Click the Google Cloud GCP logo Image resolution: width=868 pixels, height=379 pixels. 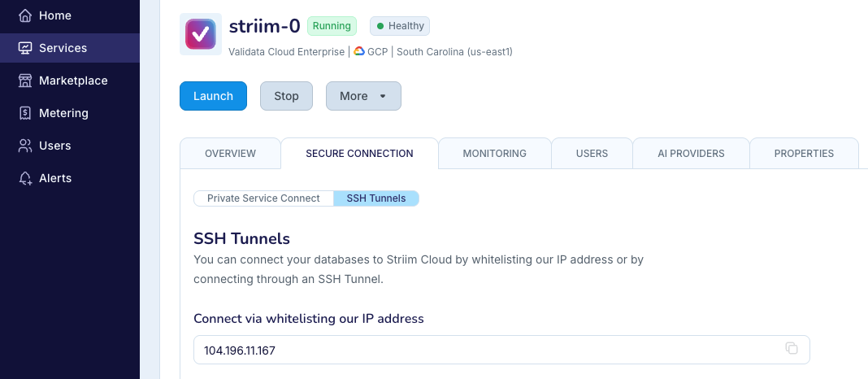pos(358,51)
